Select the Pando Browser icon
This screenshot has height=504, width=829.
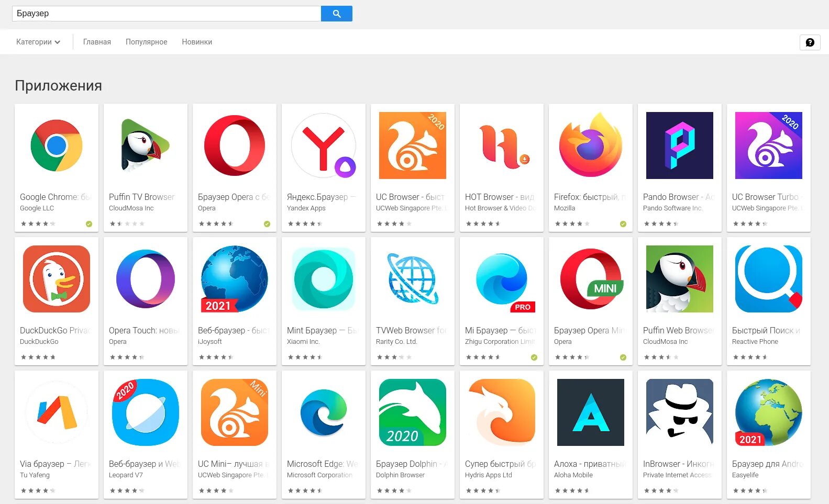tap(680, 145)
